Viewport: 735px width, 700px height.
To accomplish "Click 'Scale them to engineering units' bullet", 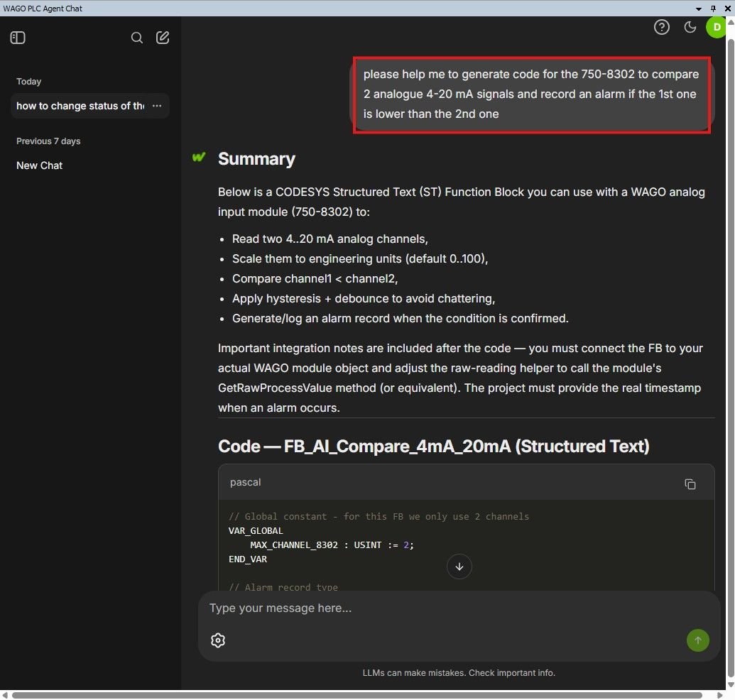I will click(x=360, y=258).
